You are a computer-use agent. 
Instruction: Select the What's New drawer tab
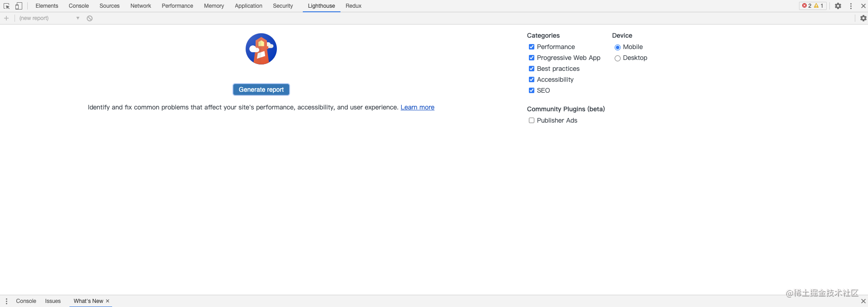88,301
